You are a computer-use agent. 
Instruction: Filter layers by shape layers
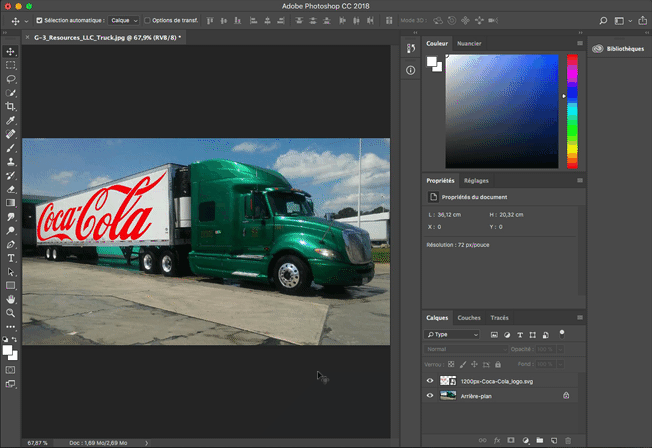click(x=533, y=335)
